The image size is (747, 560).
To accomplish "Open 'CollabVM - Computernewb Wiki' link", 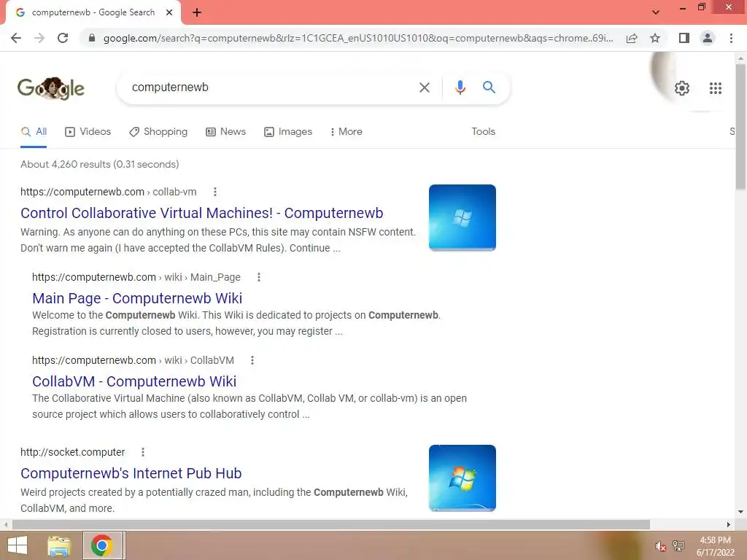I will click(x=134, y=381).
